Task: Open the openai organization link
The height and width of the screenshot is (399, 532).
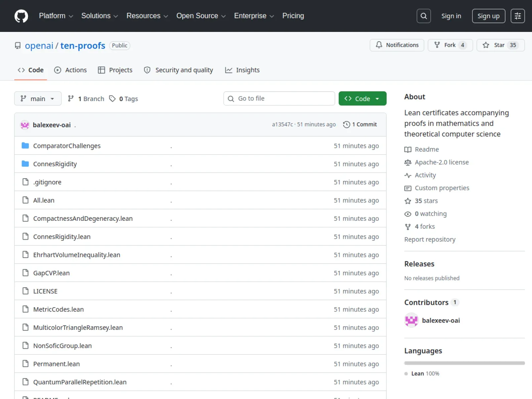Action: 39,46
